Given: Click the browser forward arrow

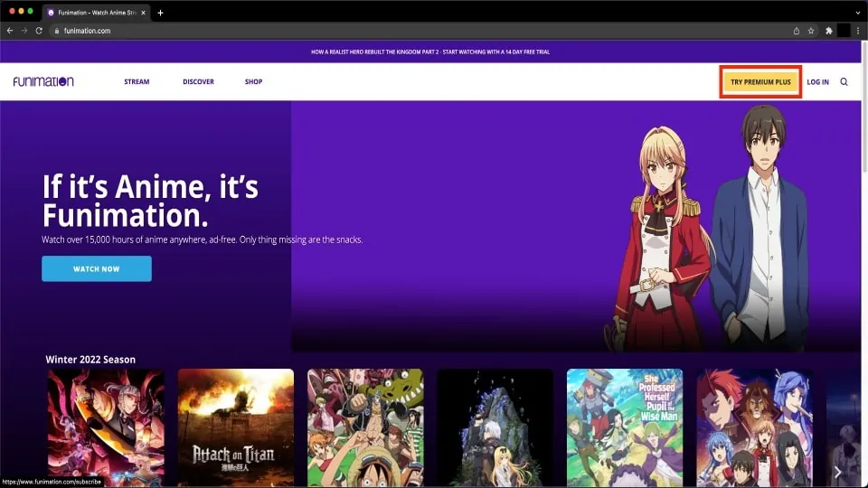Looking at the screenshot, I should 24,31.
